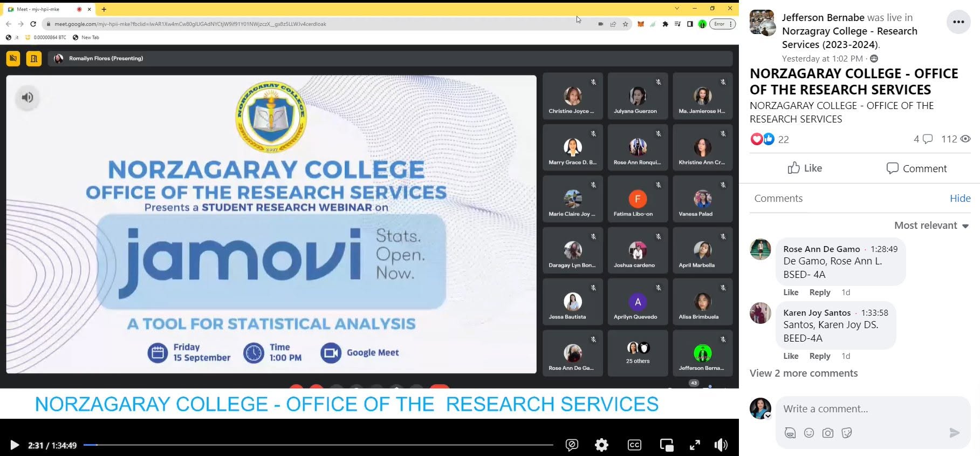Focus the Write a comment field

coord(873,409)
